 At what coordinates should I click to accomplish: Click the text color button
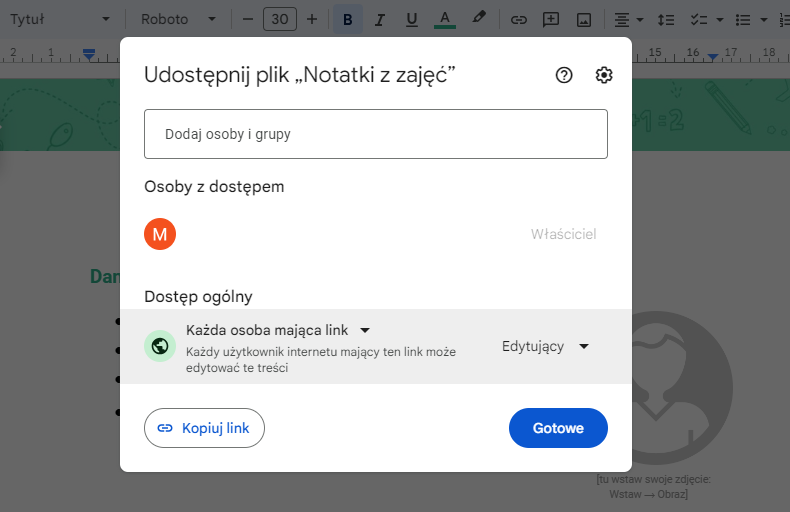445,19
